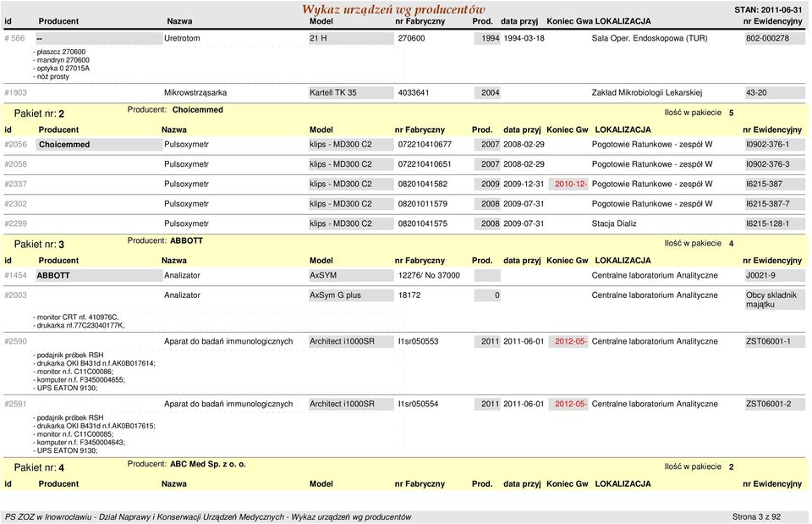The height and width of the screenshot is (524, 812).
Task: Click the device name 'Uretrotom'
Action: point(182,38)
